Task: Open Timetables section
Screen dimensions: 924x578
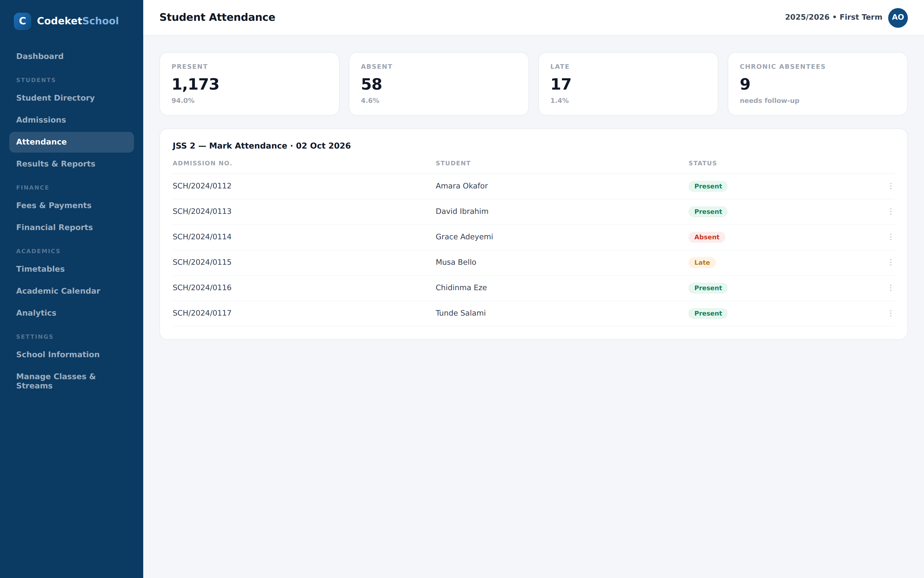Action: [71, 269]
